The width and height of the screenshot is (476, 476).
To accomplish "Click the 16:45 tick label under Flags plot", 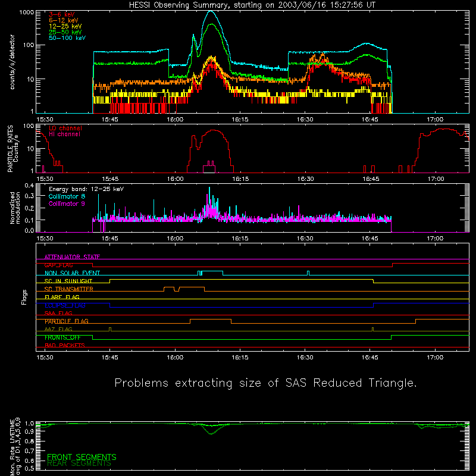I will (370, 358).
